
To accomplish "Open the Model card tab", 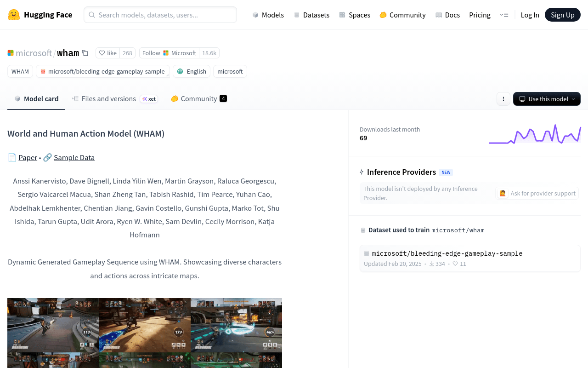I will click(x=36, y=99).
